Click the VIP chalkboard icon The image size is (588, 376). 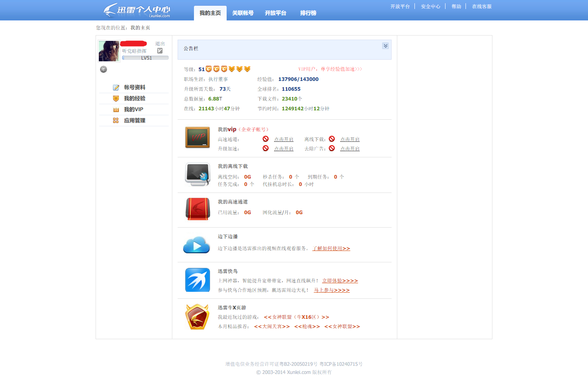pos(198,137)
